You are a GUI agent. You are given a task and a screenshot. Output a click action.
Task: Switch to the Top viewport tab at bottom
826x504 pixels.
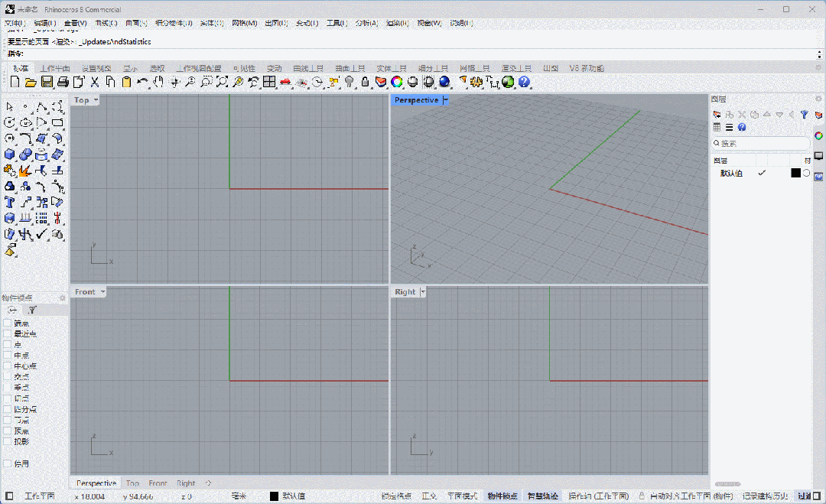(133, 483)
